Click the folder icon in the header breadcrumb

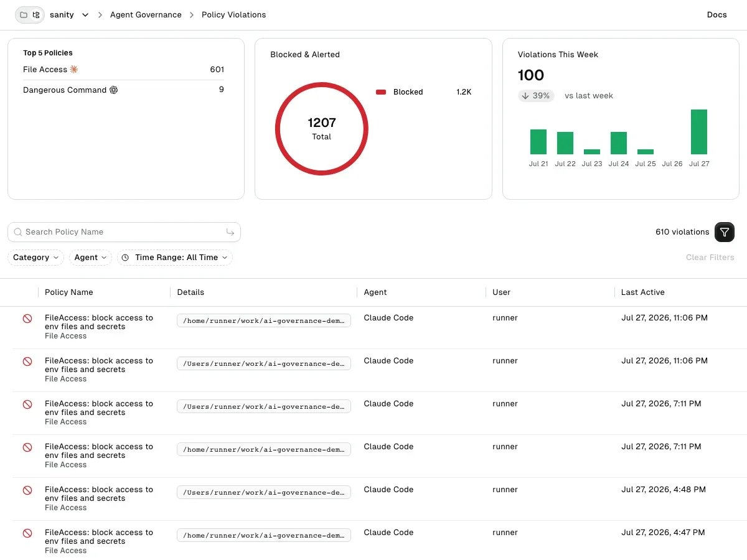[24, 15]
